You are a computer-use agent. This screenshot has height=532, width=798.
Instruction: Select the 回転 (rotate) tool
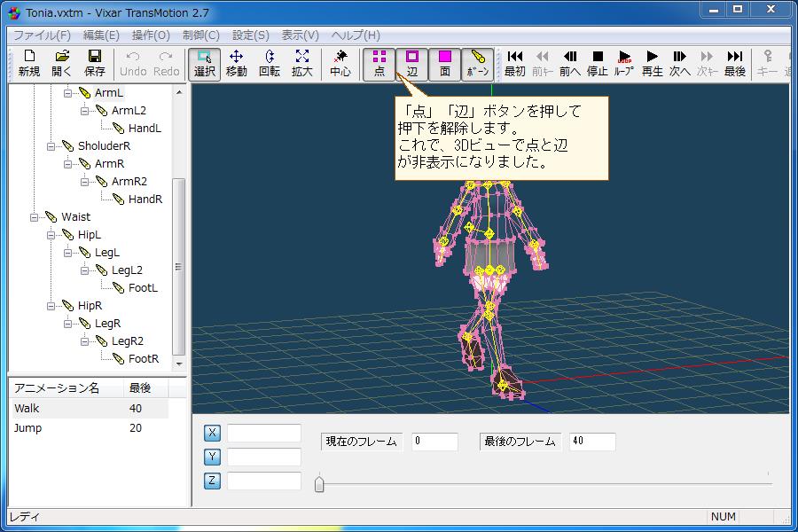(269, 62)
